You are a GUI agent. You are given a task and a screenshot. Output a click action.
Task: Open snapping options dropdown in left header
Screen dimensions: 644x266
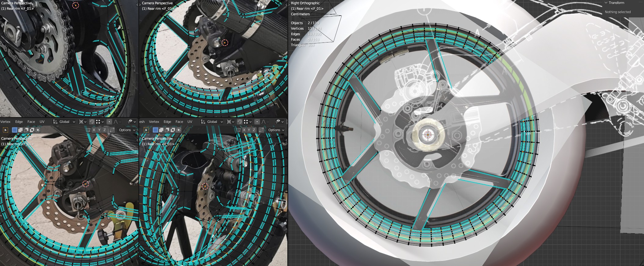click(100, 122)
